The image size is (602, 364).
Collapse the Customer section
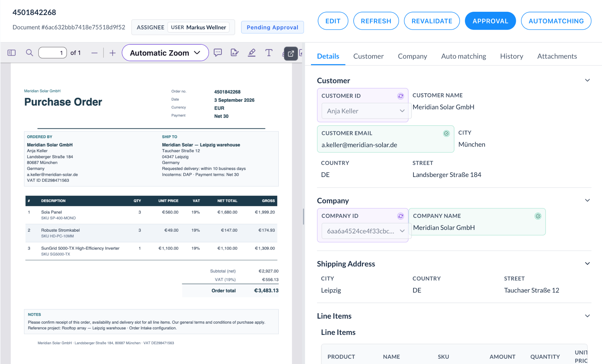(587, 80)
